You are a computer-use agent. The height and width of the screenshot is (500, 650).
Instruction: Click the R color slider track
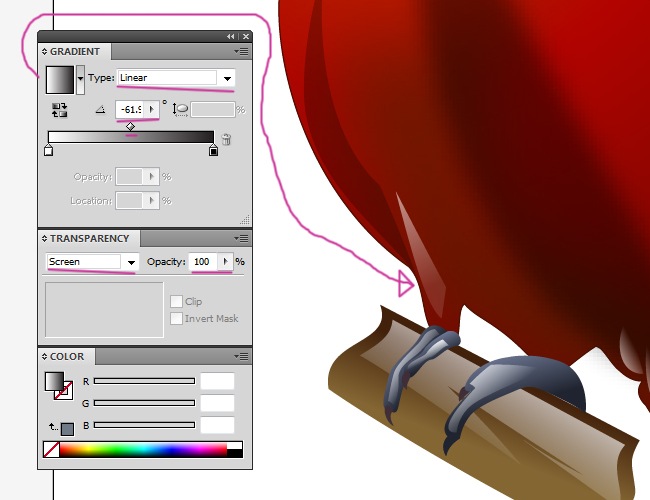(144, 381)
